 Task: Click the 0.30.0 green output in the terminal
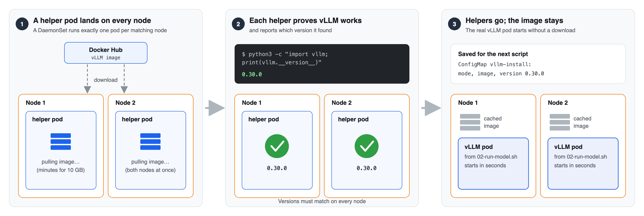(252, 74)
